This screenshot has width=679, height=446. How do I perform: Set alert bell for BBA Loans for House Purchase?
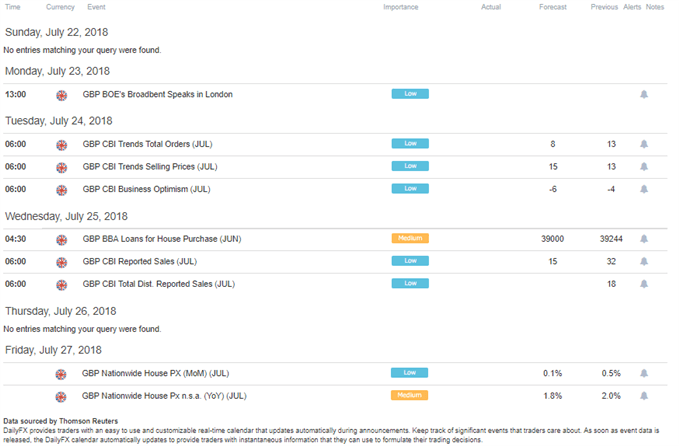pos(644,239)
